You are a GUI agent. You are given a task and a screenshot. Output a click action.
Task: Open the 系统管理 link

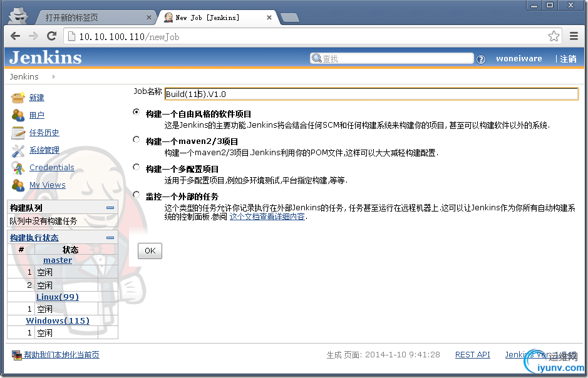point(44,150)
